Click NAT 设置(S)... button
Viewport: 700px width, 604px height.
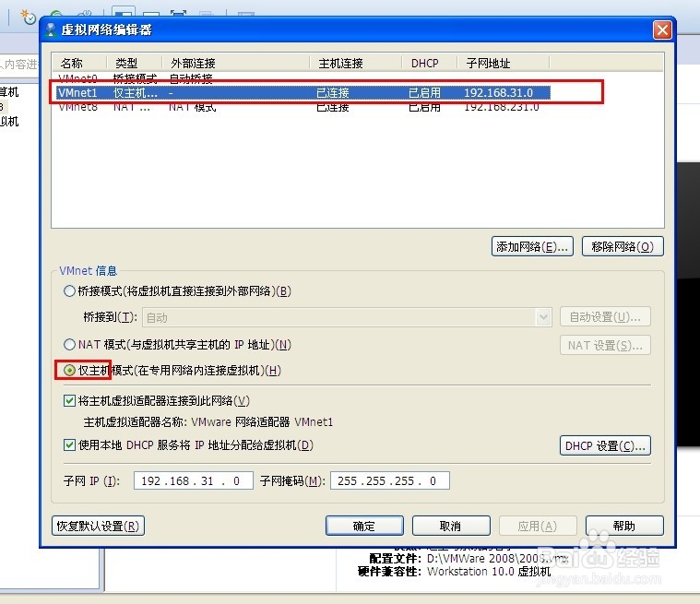tap(605, 345)
